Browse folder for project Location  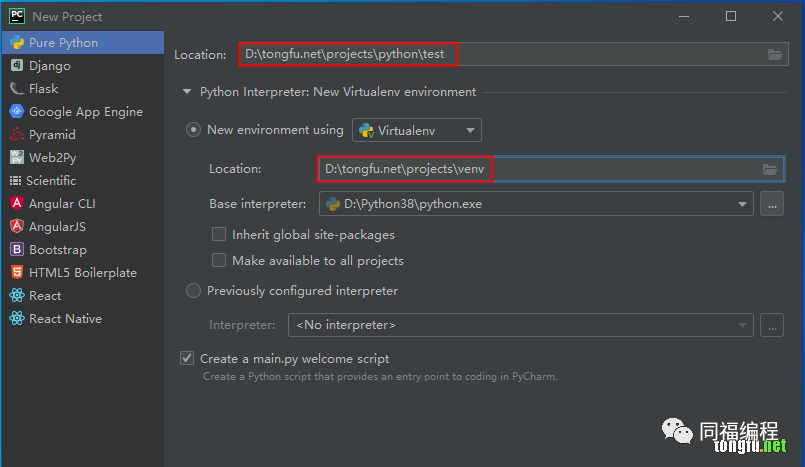click(x=775, y=54)
